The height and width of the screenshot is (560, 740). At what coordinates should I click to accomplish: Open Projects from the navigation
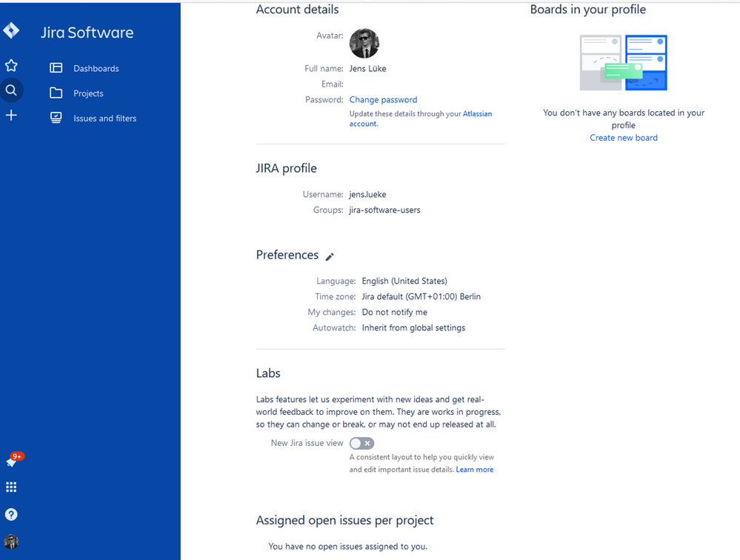coord(88,93)
